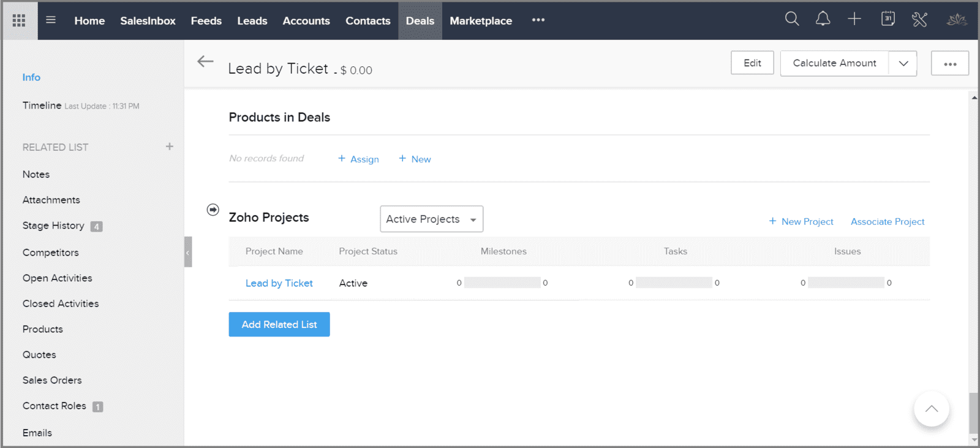Open the Lead by Ticket project link
Image resolution: width=980 pixels, height=448 pixels.
[x=279, y=283]
